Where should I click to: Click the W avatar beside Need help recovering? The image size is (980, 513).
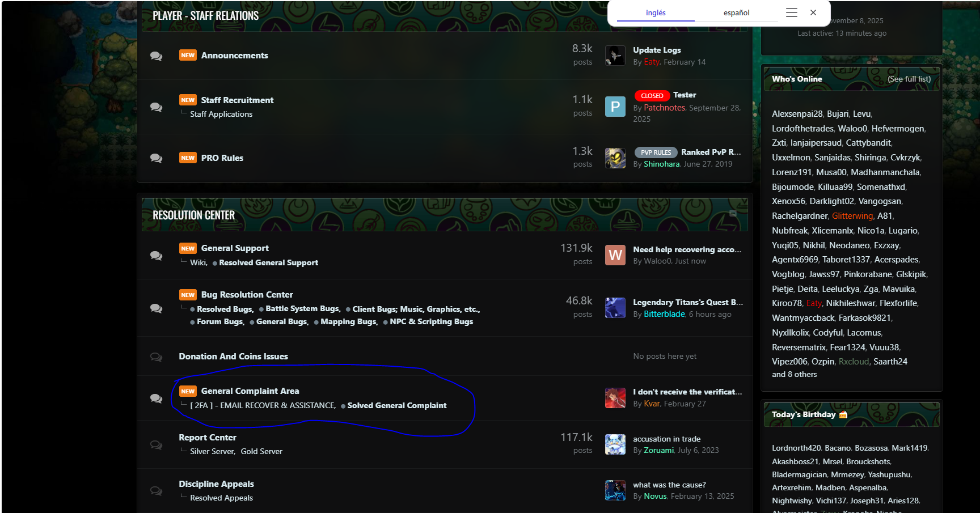615,255
